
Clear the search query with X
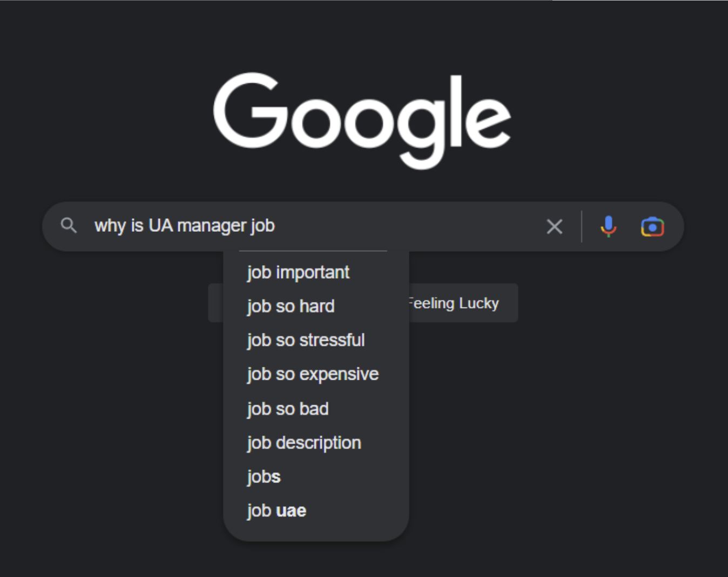click(x=554, y=226)
